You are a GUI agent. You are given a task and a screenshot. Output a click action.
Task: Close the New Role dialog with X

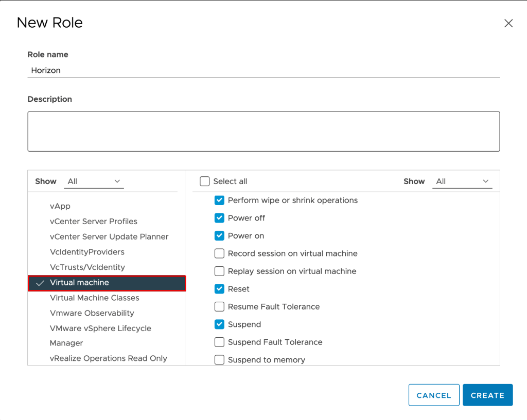(x=508, y=23)
